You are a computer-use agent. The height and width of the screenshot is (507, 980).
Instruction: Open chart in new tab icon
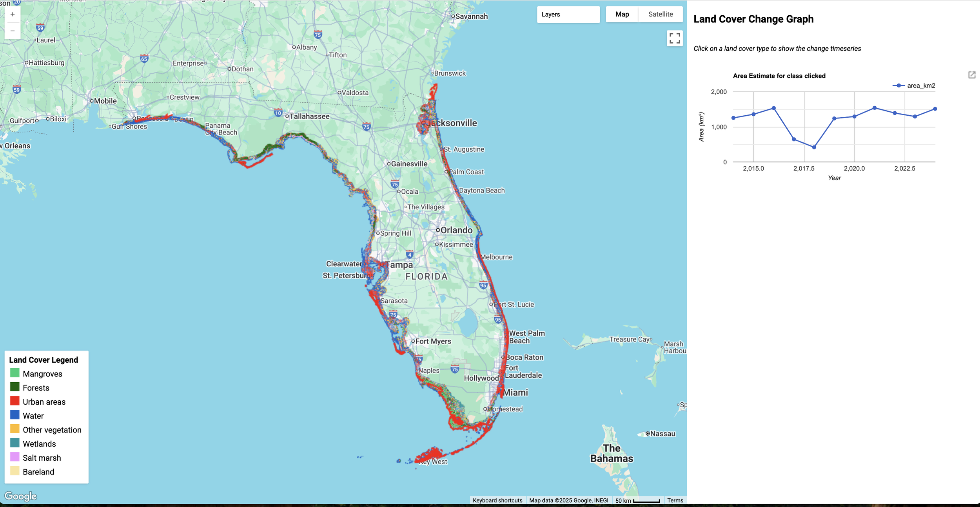[972, 75]
